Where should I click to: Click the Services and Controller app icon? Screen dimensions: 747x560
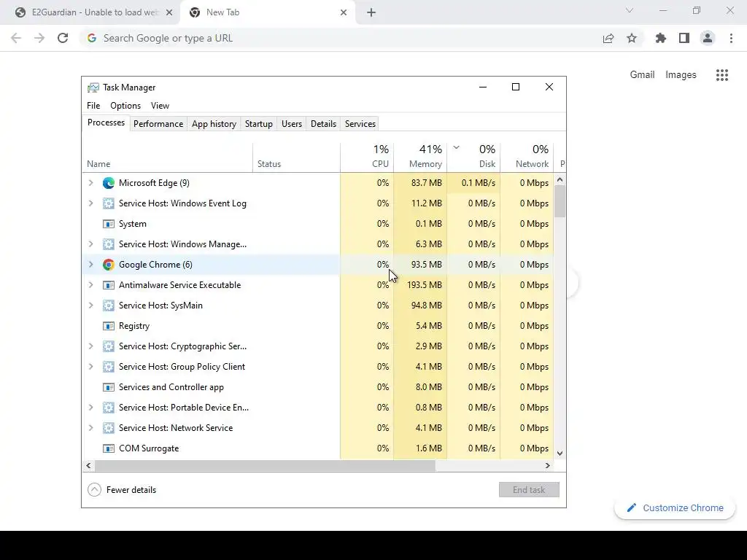click(109, 387)
